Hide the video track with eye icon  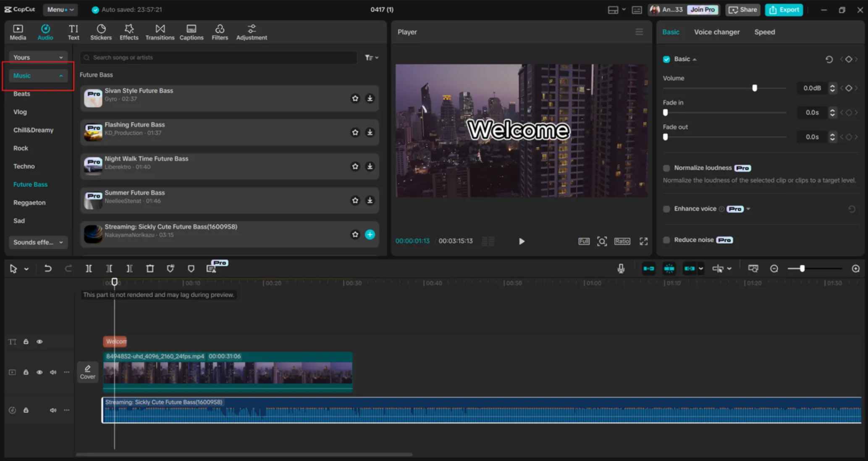click(x=39, y=372)
